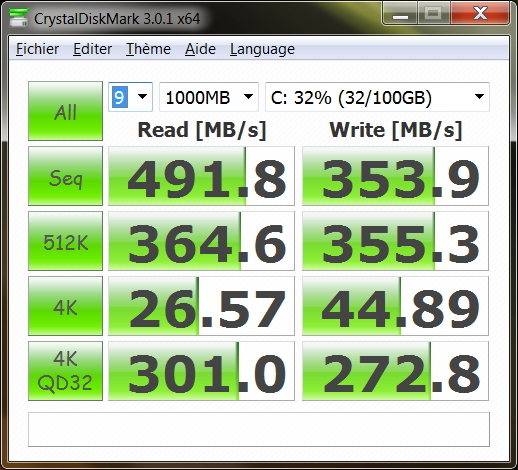
Task: Open the Language menu
Action: click(x=262, y=49)
